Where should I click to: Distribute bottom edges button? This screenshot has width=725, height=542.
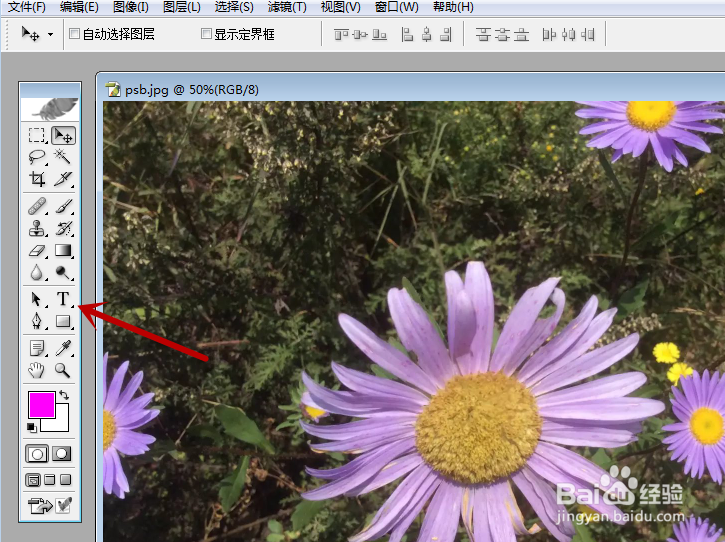pyautogui.click(x=521, y=35)
